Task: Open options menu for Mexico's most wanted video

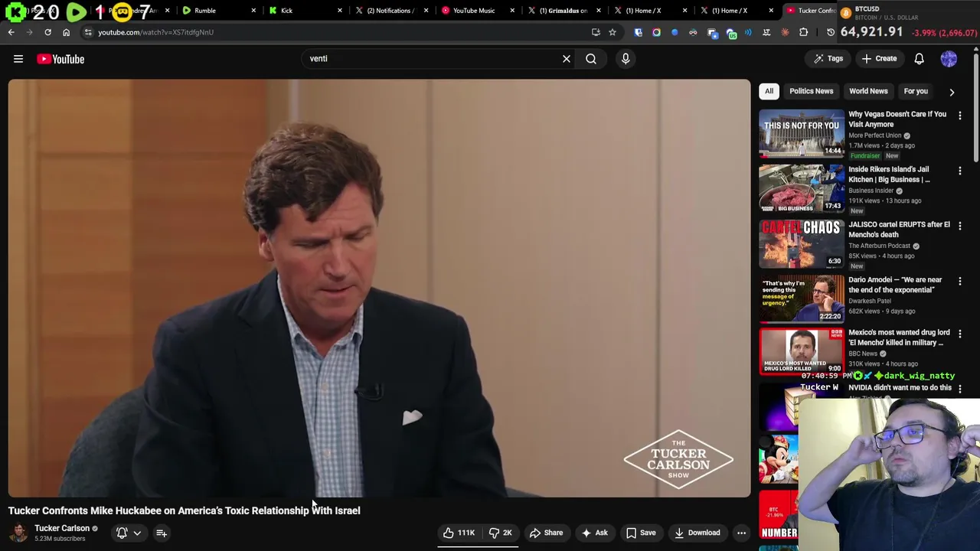Action: coord(960,334)
